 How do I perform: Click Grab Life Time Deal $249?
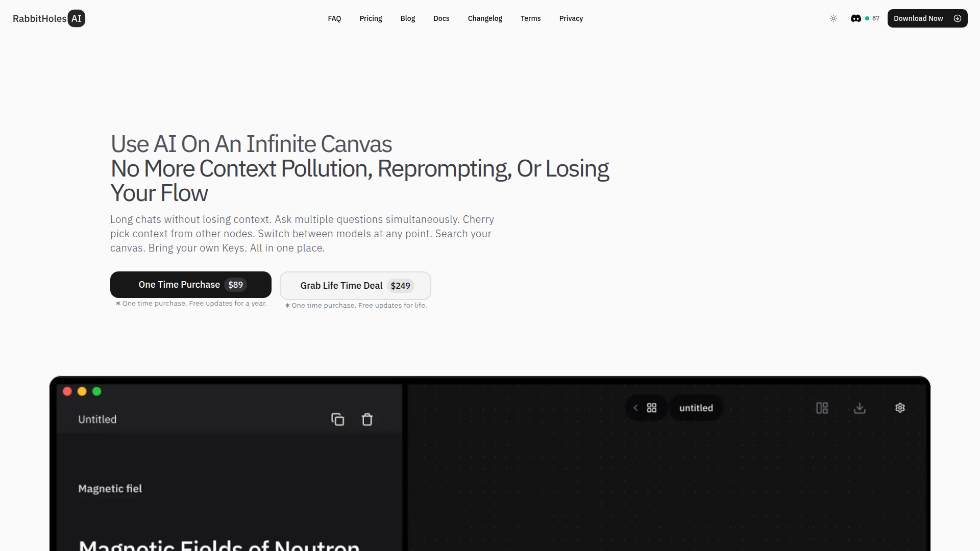(355, 286)
